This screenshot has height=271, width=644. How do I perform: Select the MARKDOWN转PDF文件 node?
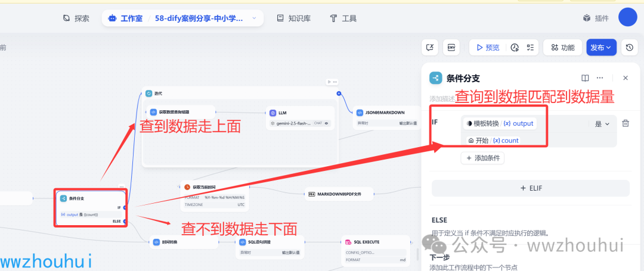339,194
